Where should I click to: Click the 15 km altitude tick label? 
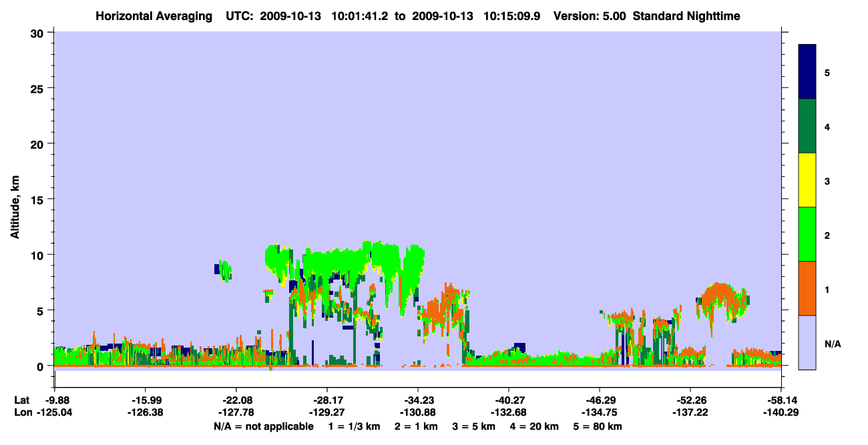(x=38, y=199)
